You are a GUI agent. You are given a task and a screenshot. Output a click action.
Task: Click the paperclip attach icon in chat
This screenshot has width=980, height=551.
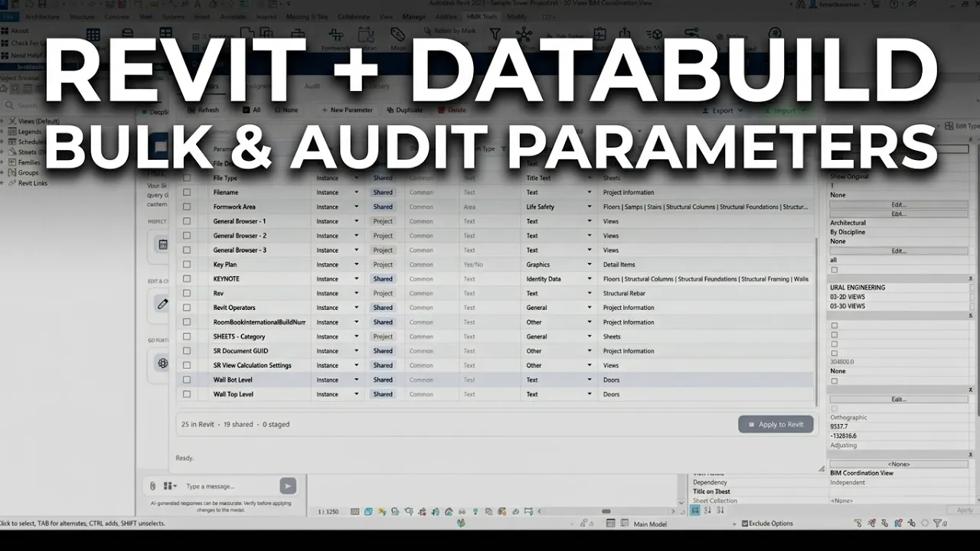[152, 486]
